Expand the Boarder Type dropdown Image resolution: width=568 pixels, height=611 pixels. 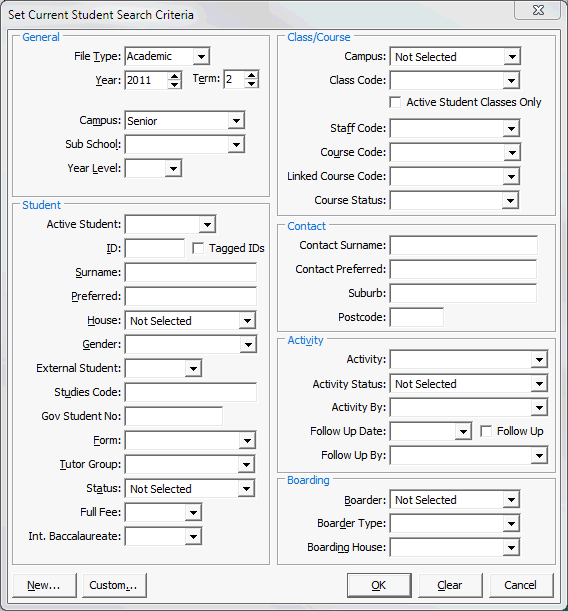(511, 524)
